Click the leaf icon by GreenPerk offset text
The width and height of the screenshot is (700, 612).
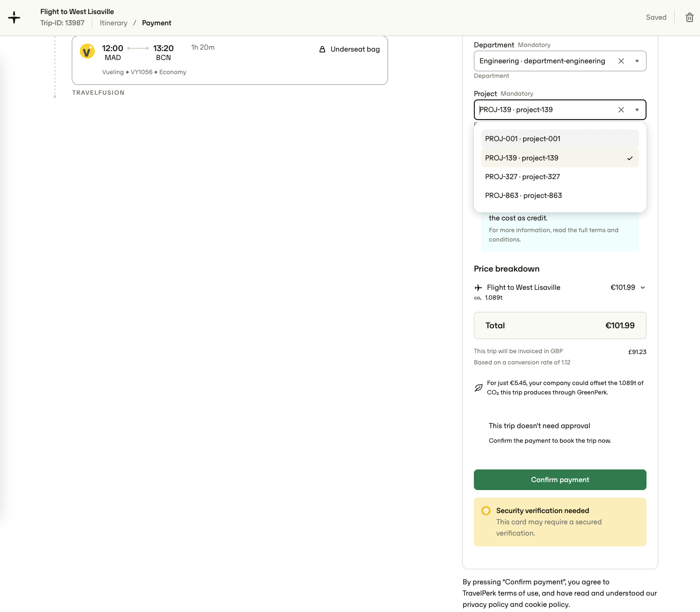pos(479,388)
